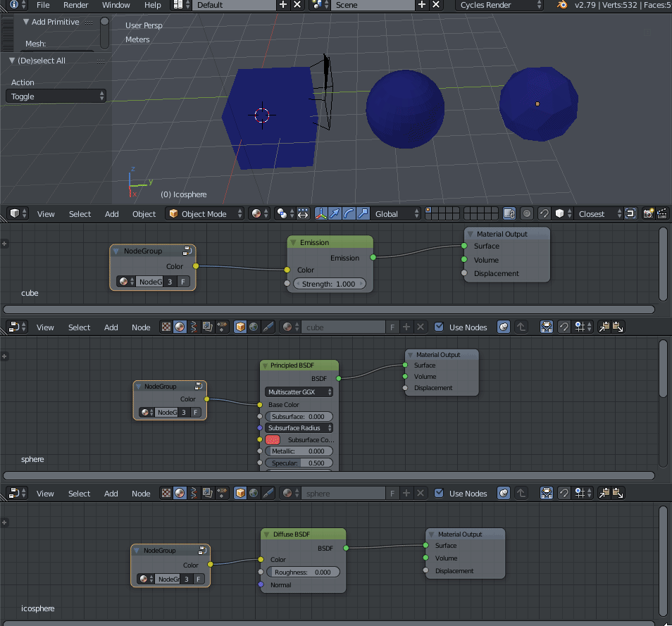Click the go to parent node tree icon in the cube header
This screenshot has height=626, width=672.
click(x=521, y=327)
